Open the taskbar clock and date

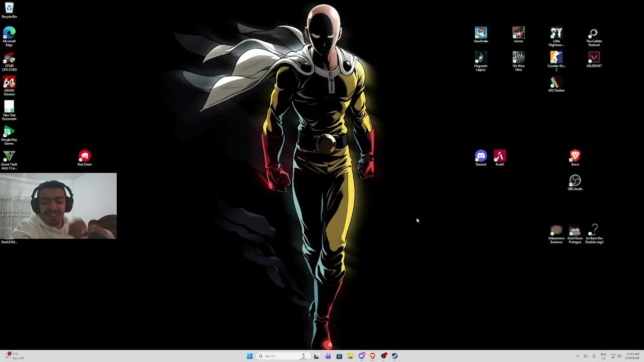(x=632, y=356)
